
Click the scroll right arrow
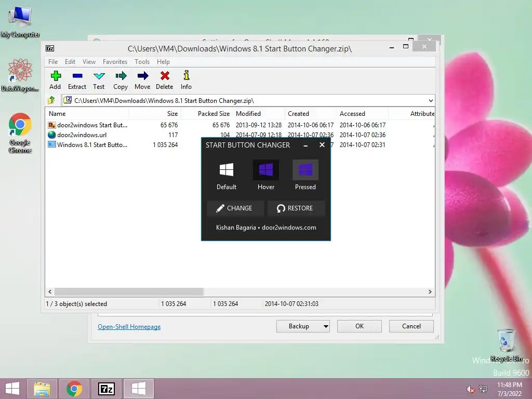pyautogui.click(x=430, y=292)
